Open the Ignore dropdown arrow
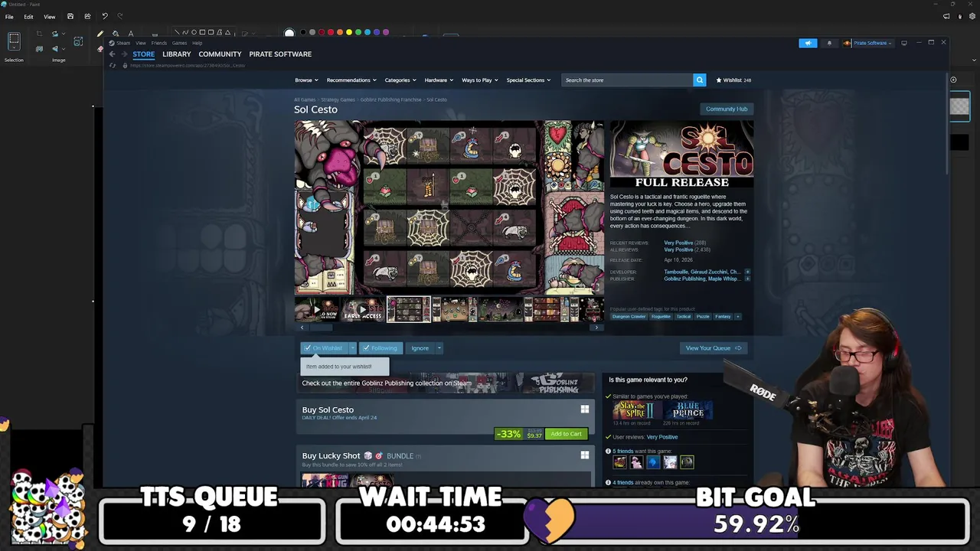This screenshot has height=551, width=980. tap(439, 348)
